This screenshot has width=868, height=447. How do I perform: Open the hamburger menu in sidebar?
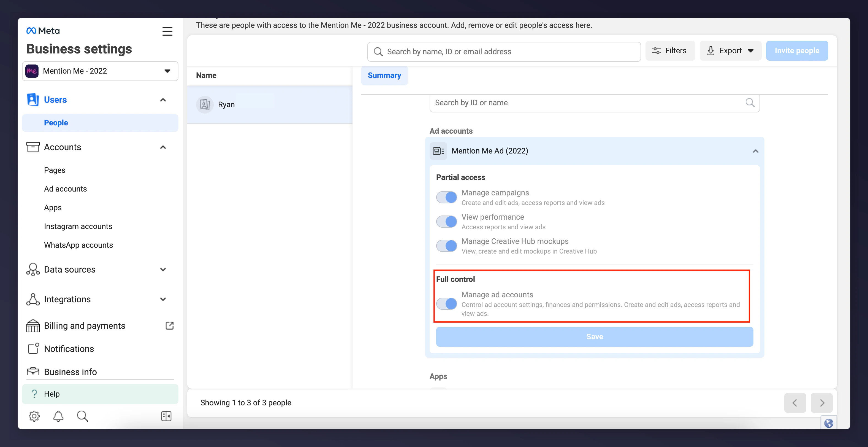pyautogui.click(x=167, y=31)
